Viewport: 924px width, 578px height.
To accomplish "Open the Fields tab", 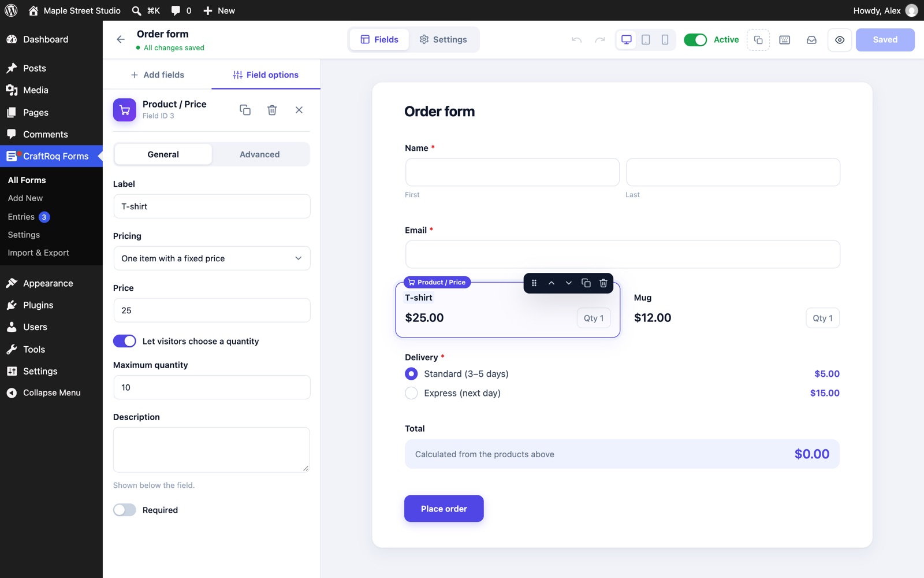I will pos(379,39).
